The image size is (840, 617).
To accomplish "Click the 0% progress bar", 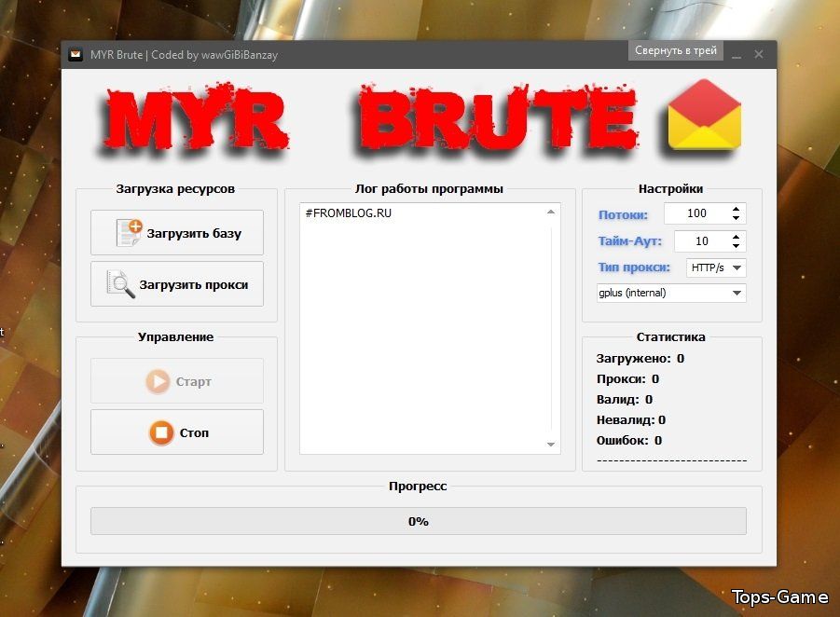I will [x=418, y=521].
